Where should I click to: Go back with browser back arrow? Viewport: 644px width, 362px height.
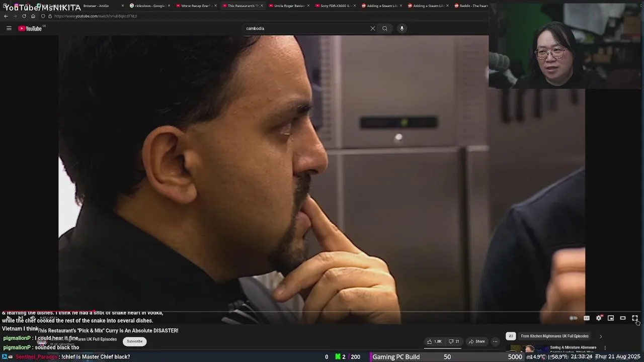(x=6, y=16)
